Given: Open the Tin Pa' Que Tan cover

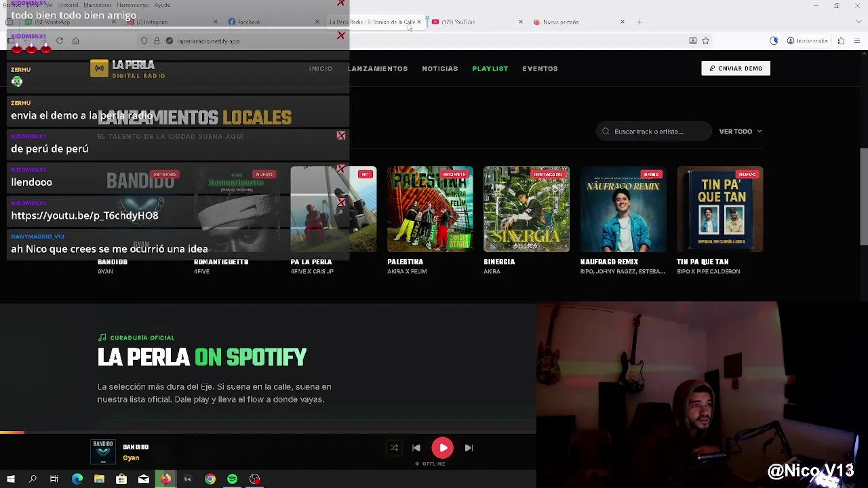Looking at the screenshot, I should 719,209.
